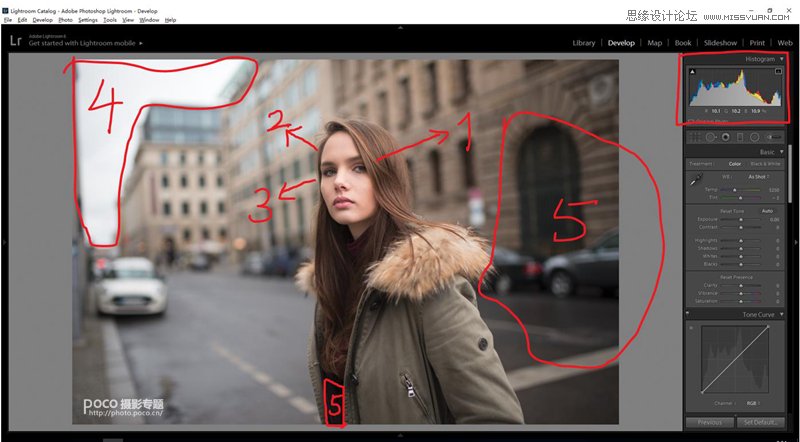This screenshot has height=442, width=800.
Task: Collapse the Histogram panel
Action: coord(781,59)
